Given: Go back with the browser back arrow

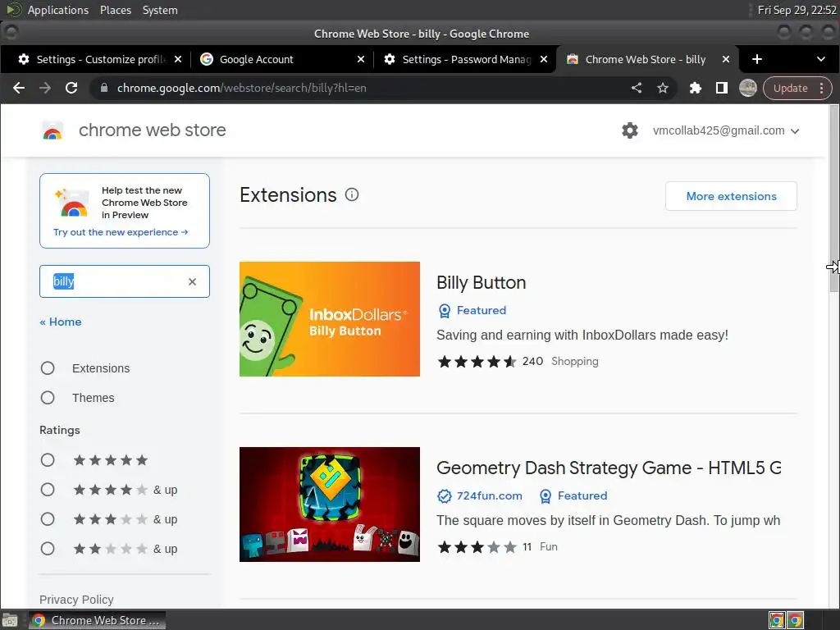Looking at the screenshot, I should 19,88.
